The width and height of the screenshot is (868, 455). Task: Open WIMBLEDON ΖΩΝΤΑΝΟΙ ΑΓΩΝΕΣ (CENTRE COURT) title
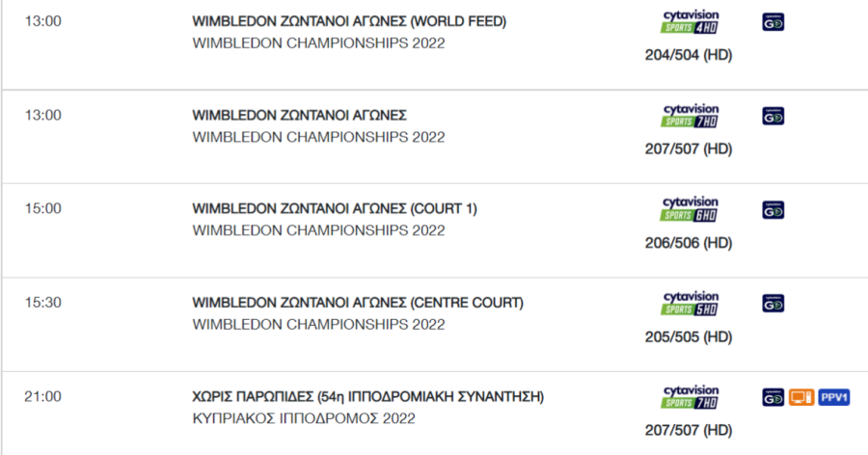[358, 303]
